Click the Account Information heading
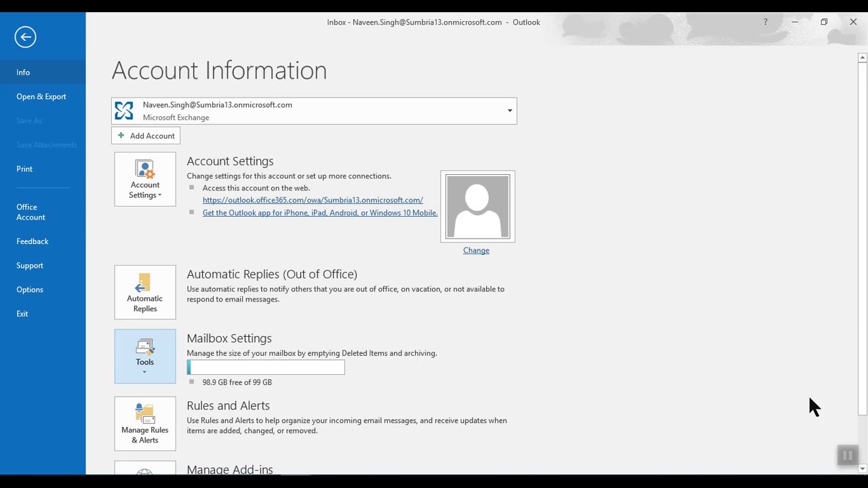This screenshot has width=868, height=488. click(219, 70)
